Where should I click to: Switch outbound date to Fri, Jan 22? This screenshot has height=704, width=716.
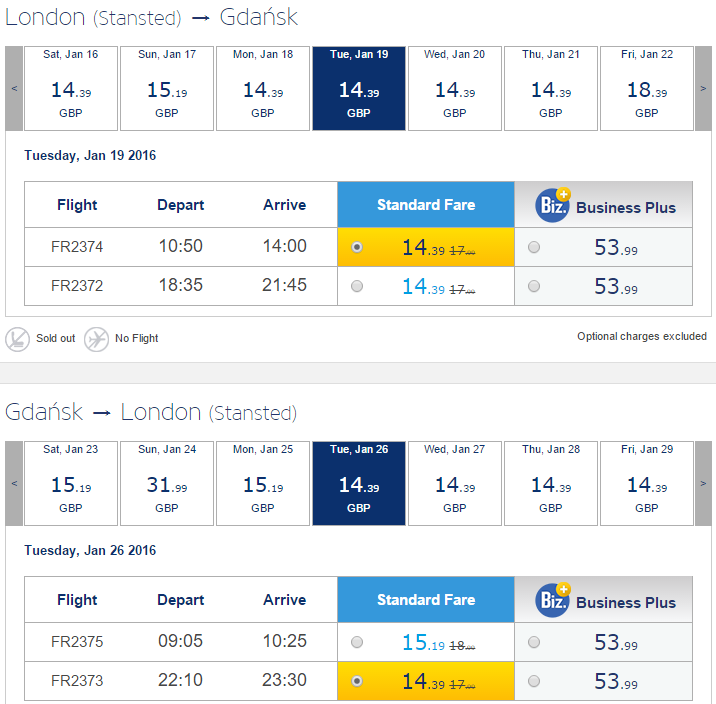click(x=647, y=89)
